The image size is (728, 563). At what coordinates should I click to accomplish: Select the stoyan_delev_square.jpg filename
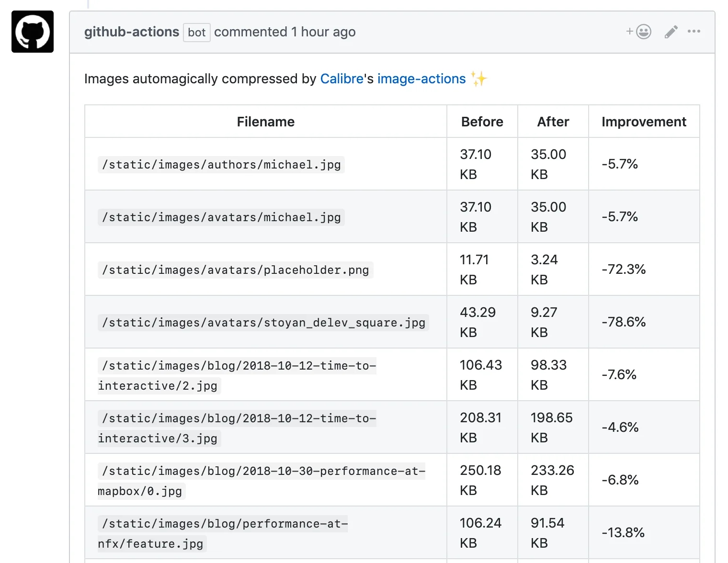263,322
